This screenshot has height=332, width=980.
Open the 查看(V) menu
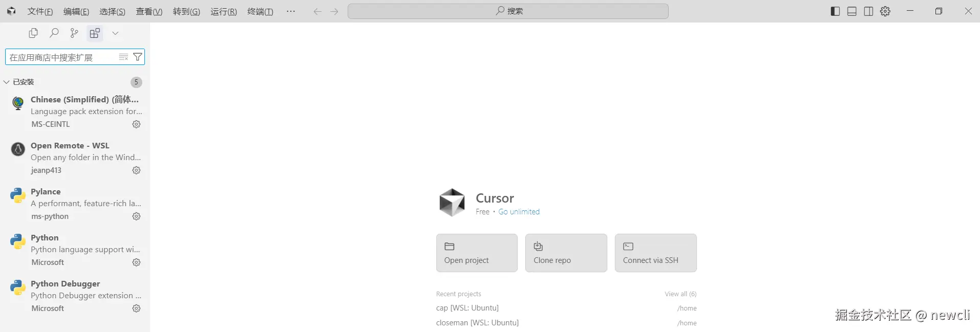pyautogui.click(x=149, y=11)
